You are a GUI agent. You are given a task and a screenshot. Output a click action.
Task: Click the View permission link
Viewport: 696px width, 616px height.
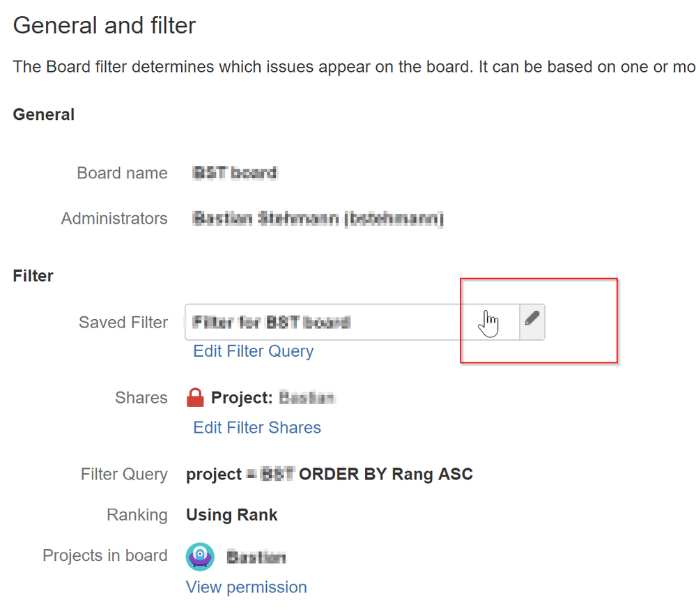[x=246, y=587]
